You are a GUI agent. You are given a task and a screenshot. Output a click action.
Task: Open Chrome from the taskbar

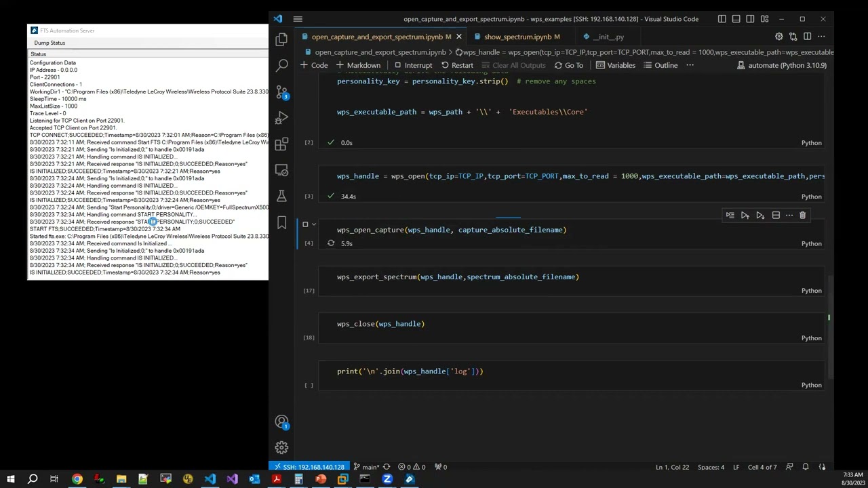77,479
